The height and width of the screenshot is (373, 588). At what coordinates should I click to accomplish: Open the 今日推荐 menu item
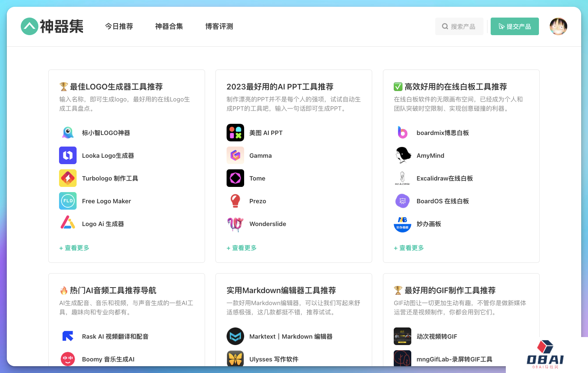119,26
